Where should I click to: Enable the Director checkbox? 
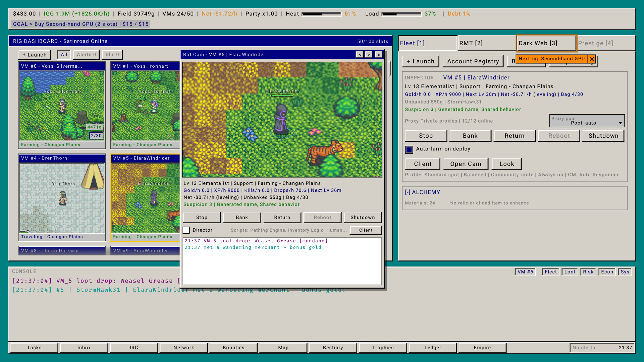point(186,230)
